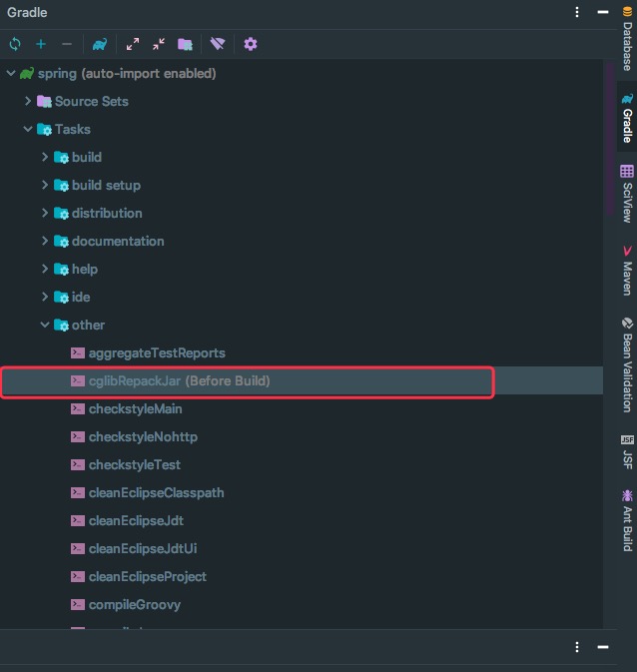Open the SciView side tab
637x672 pixels.
coord(627,194)
